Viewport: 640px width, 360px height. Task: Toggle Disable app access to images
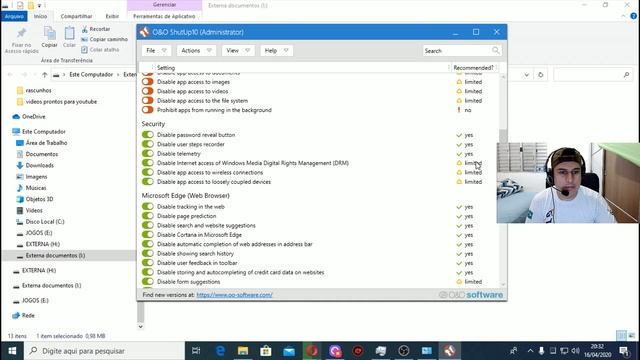[148, 82]
